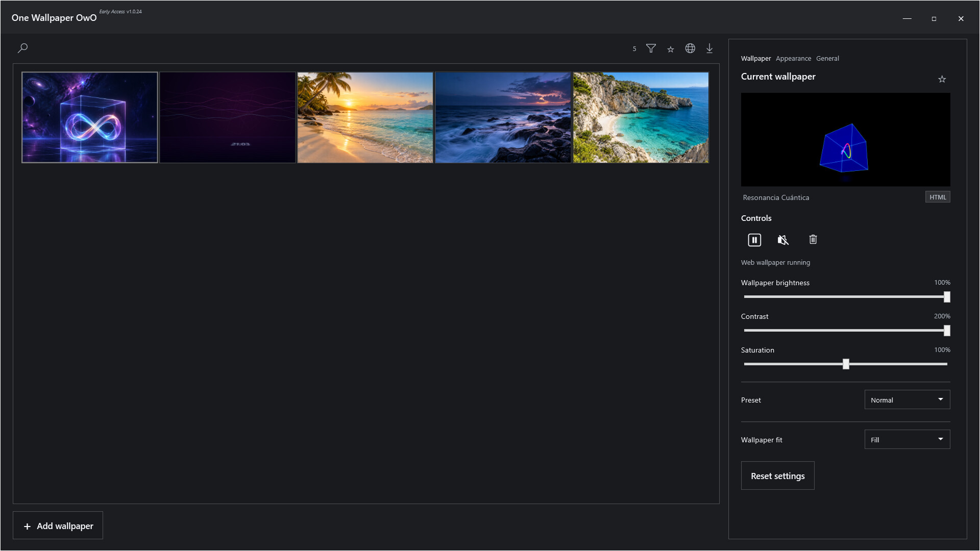980x551 pixels.
Task: Open the search magnifier icon
Action: (22, 48)
